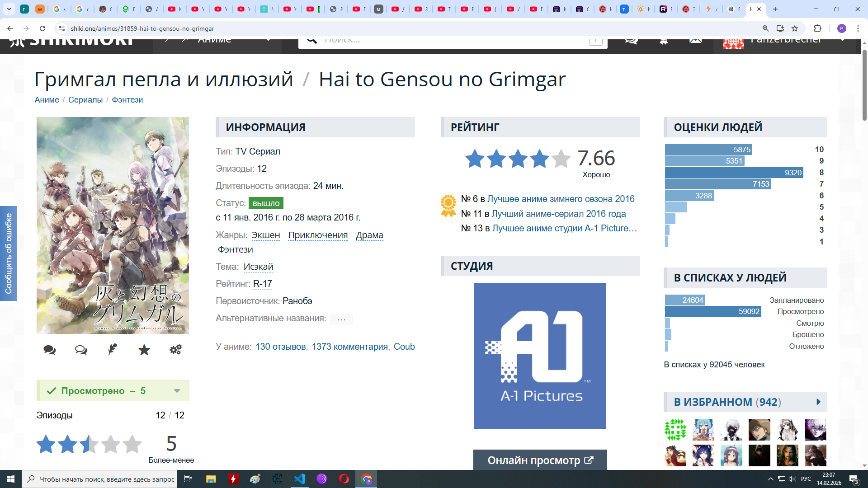Click the gears edit icon under poster
868x488 pixels.
175,350
